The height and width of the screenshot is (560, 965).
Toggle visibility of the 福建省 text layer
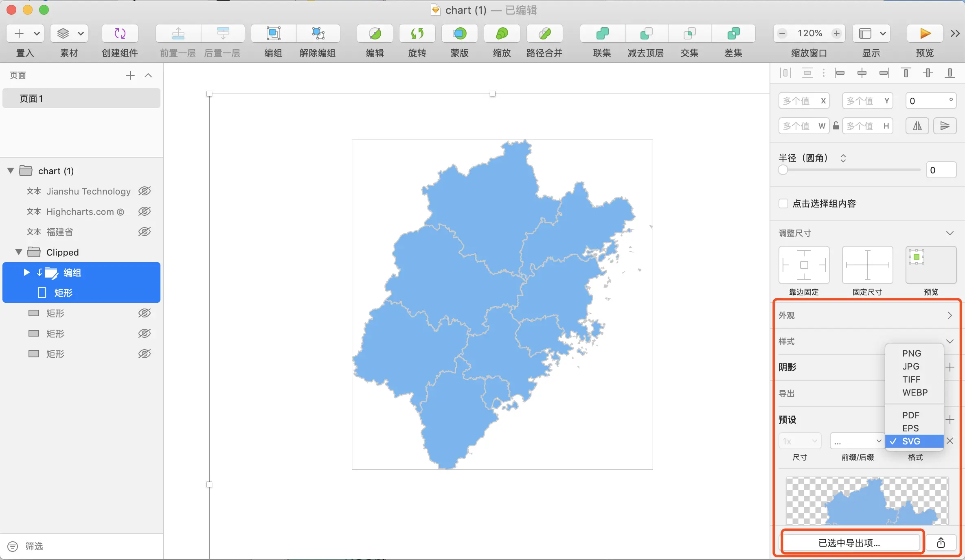coord(145,232)
